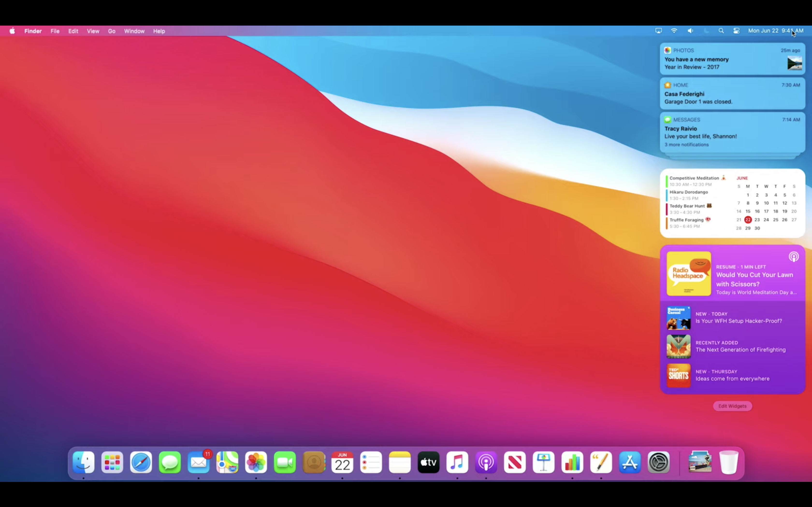
Task: Open Safari from the Dock
Action: (x=141, y=462)
